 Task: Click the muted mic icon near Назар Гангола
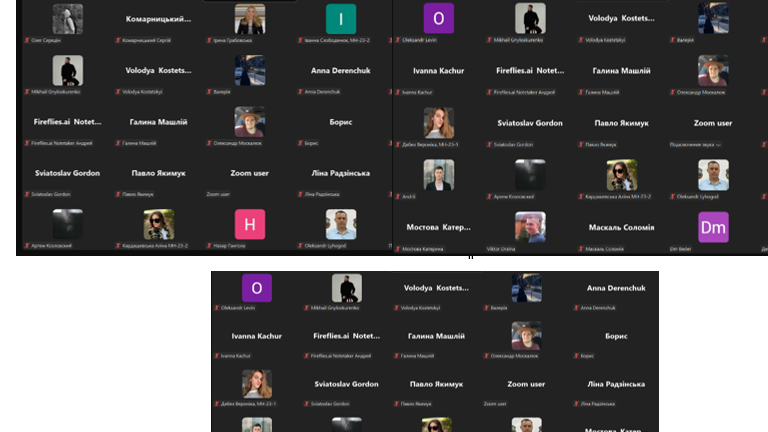[x=208, y=246]
